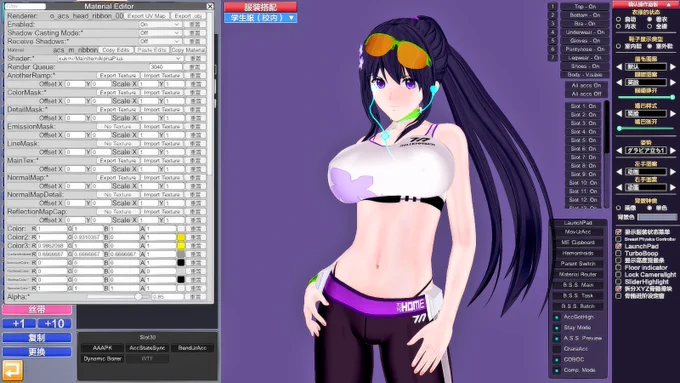680x383 pixels.
Task: Click Export UV Map button
Action: [147, 16]
